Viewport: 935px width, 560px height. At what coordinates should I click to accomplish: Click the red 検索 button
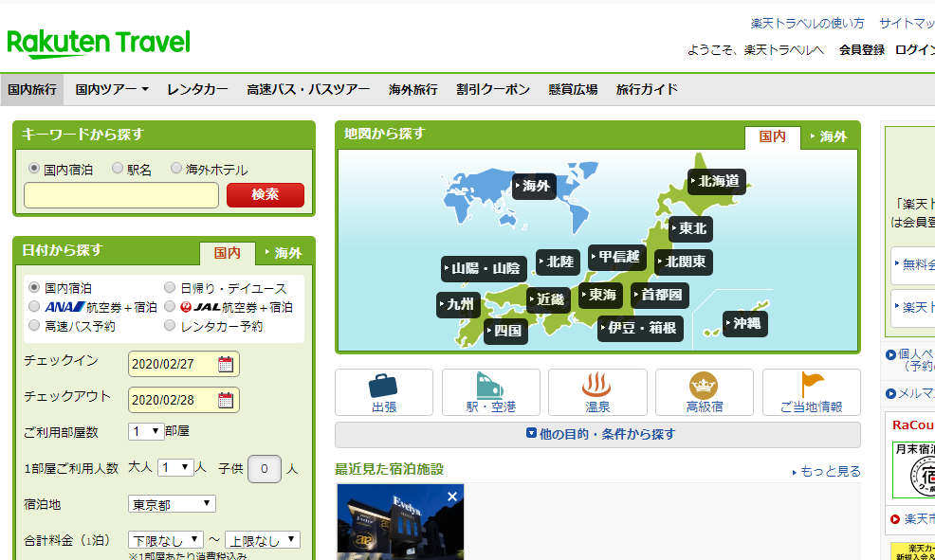pos(266,195)
